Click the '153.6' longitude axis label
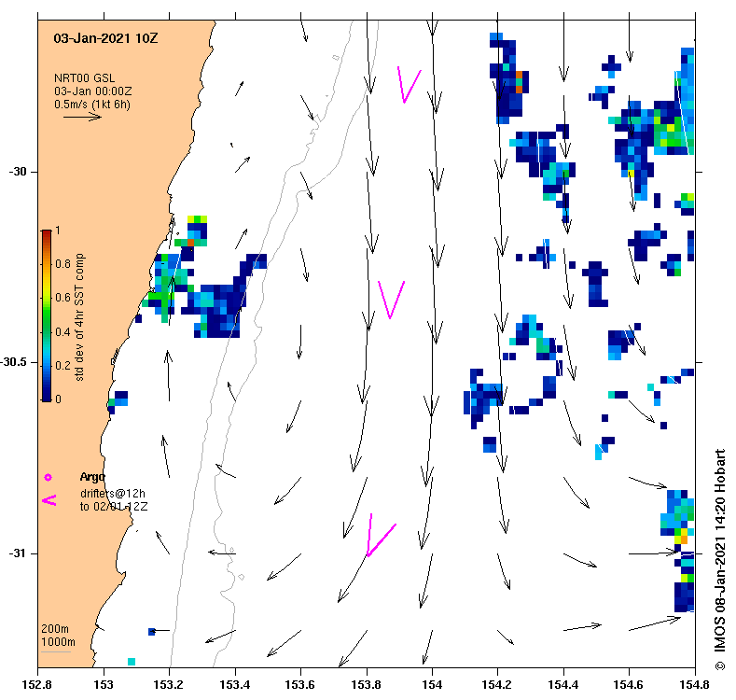736x700 pixels. click(x=301, y=685)
